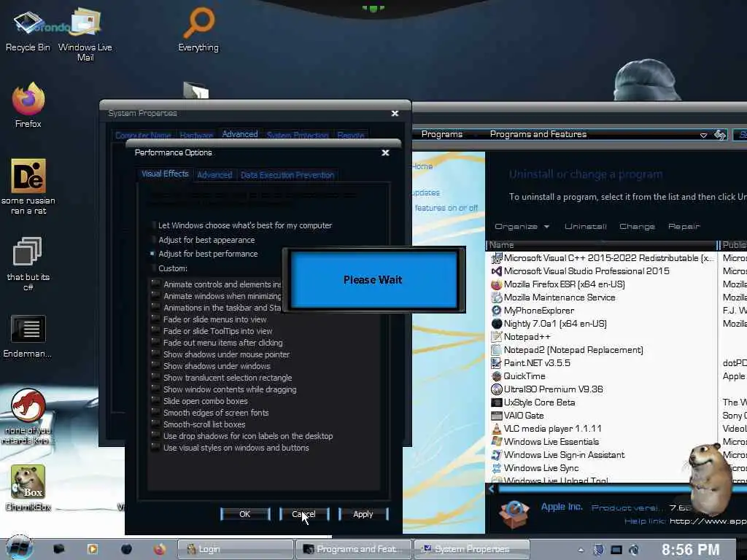Click the QuickTime program icon in list
The image size is (747, 560).
click(496, 376)
